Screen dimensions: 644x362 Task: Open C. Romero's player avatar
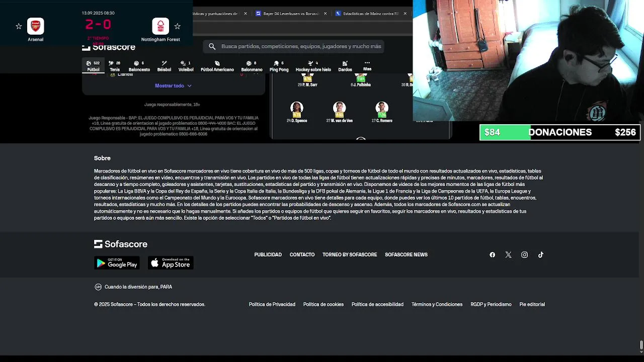coord(382,108)
